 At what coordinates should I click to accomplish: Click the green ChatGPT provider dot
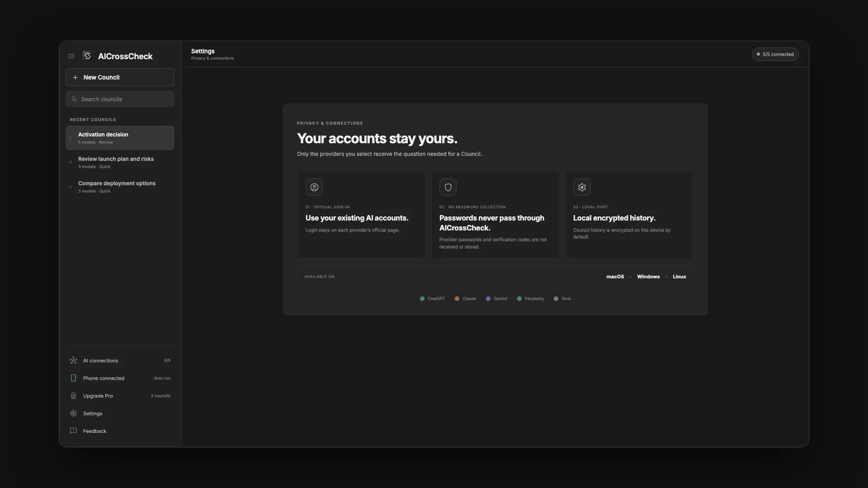coord(422,299)
